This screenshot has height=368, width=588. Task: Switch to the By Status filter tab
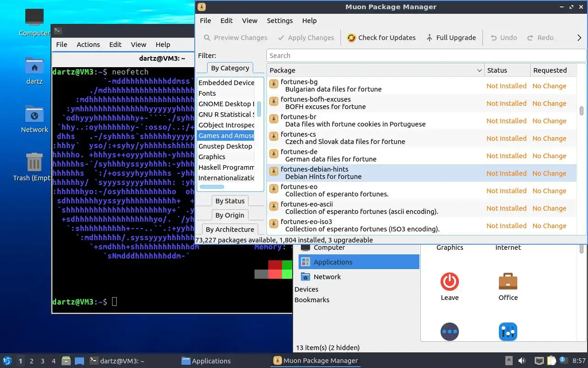coord(230,201)
